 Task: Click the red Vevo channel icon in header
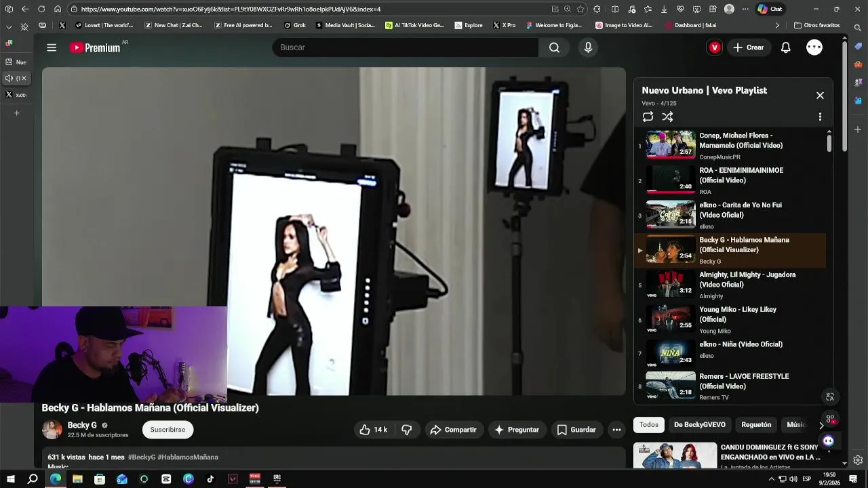(x=714, y=47)
